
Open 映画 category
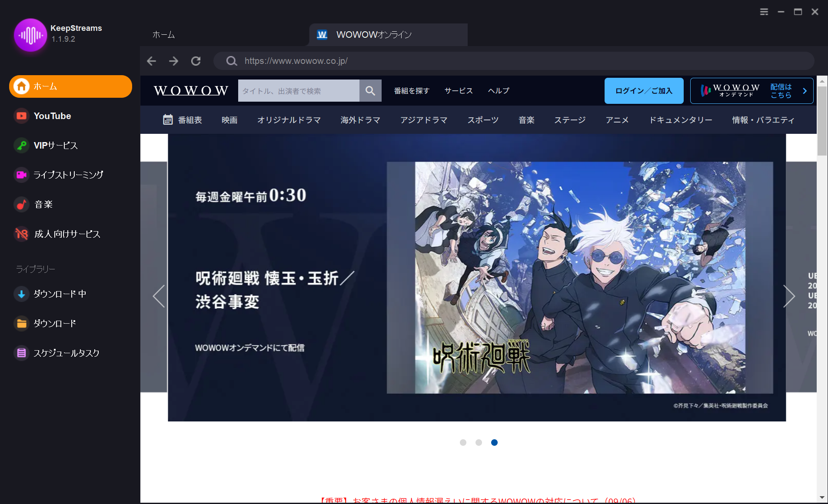(229, 120)
